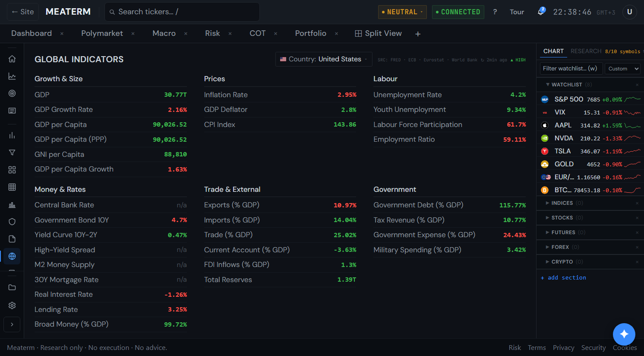This screenshot has height=356, width=644.
Task: Open the document file sidebar icon
Action: coord(12,239)
